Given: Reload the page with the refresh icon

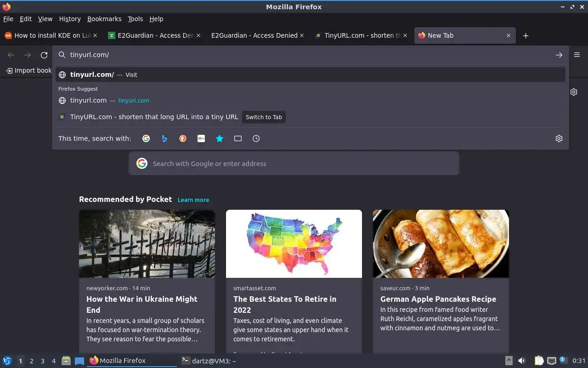Looking at the screenshot, I should point(44,55).
